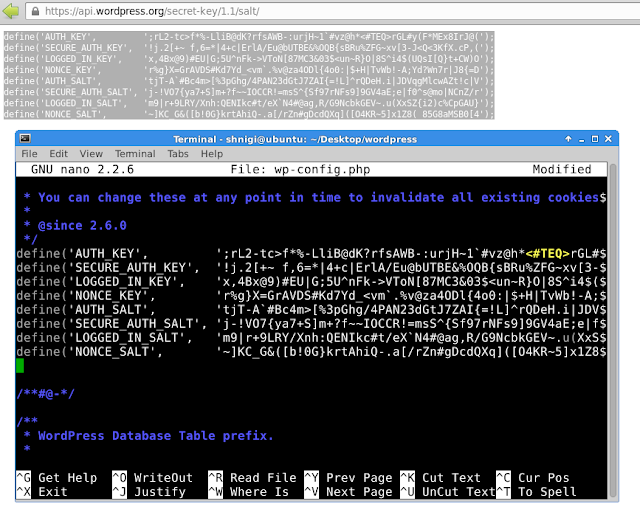Click the browser back arrow icon

(11, 11)
